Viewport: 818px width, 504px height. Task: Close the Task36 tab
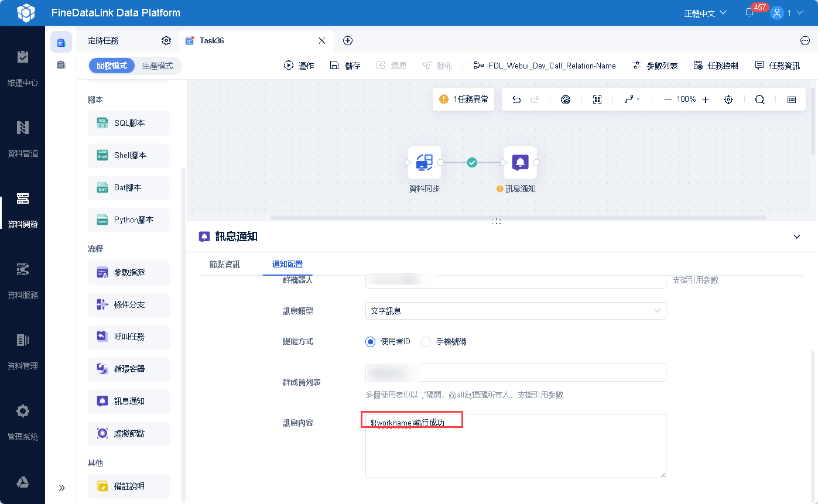[x=321, y=40]
